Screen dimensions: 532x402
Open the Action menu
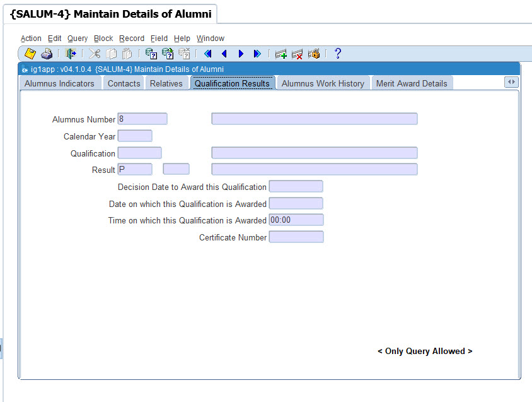pos(31,38)
